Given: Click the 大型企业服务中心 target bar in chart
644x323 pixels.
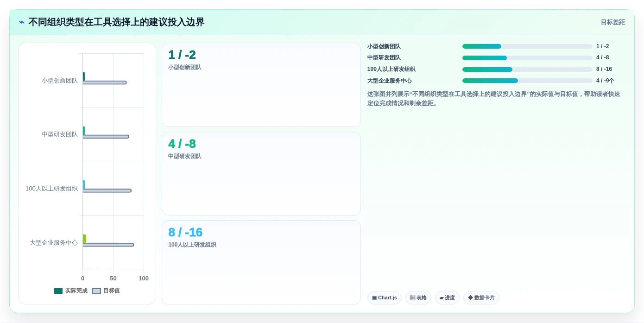Looking at the screenshot, I should tap(108, 245).
